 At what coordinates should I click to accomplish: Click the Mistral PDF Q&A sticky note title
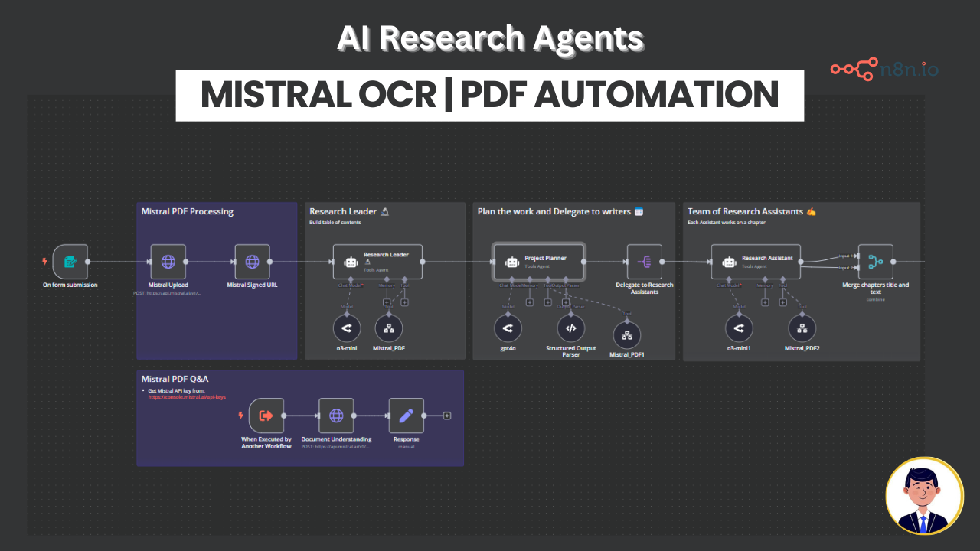(x=175, y=379)
